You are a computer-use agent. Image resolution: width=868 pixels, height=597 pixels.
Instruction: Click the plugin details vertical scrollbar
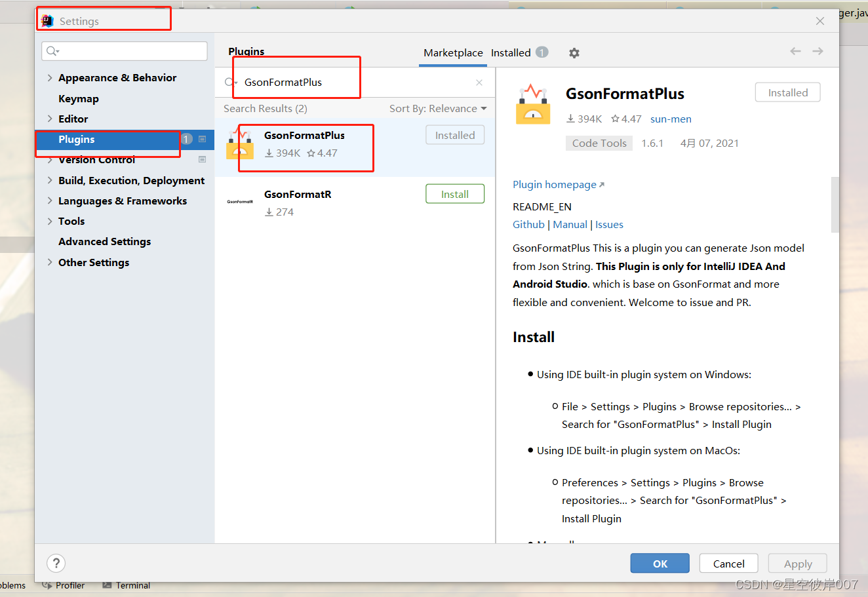[x=835, y=204]
